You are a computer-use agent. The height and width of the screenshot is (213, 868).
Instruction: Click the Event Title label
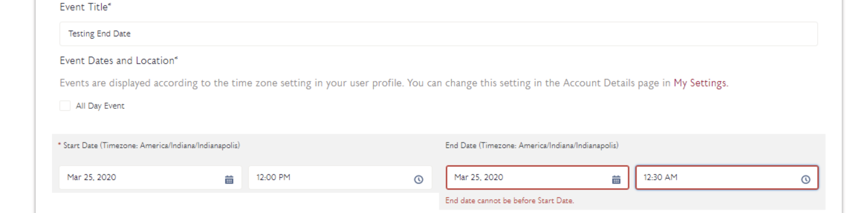point(83,7)
